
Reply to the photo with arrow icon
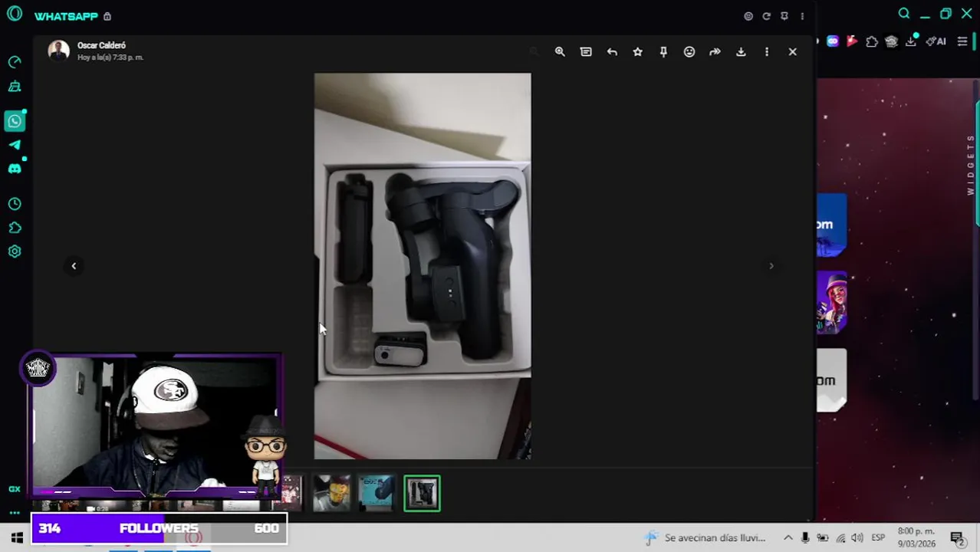612,51
